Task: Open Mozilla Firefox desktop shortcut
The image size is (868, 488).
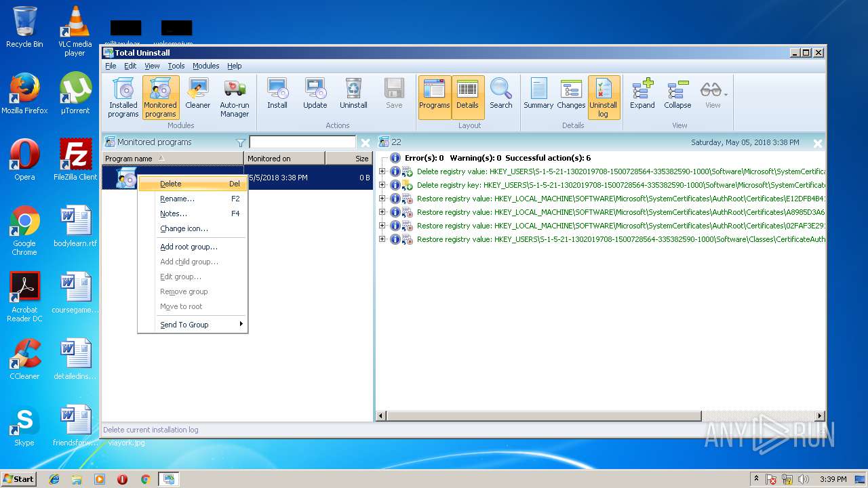Action: click(24, 94)
